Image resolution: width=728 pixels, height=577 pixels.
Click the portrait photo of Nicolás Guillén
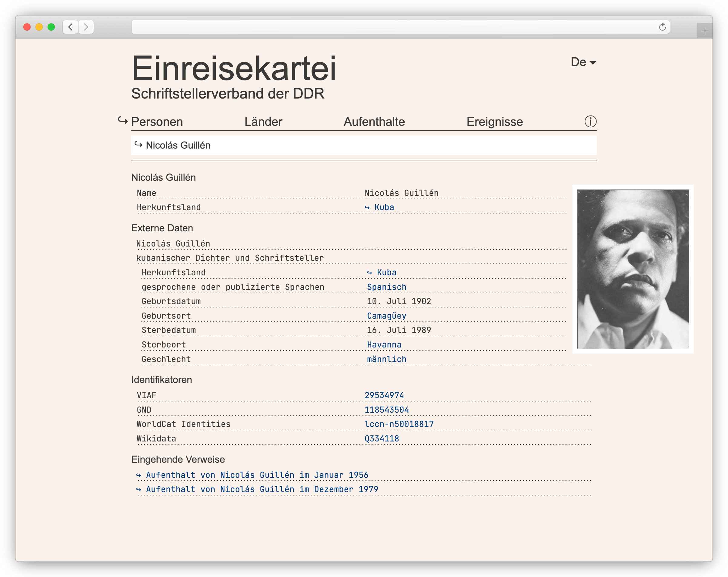tap(633, 269)
